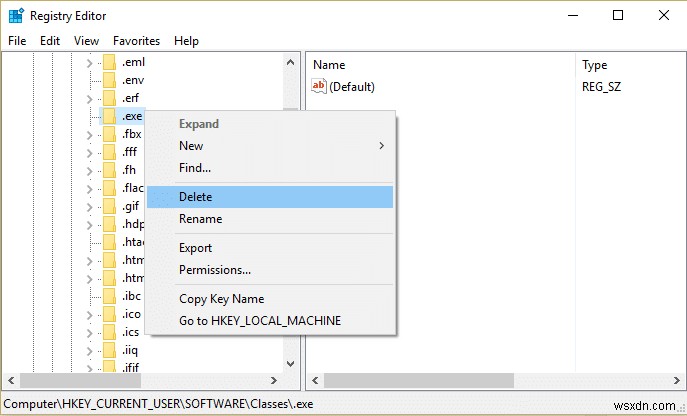Viewport: 687px width, 416px height.
Task: Click Copy Key Name option
Action: pos(221,299)
